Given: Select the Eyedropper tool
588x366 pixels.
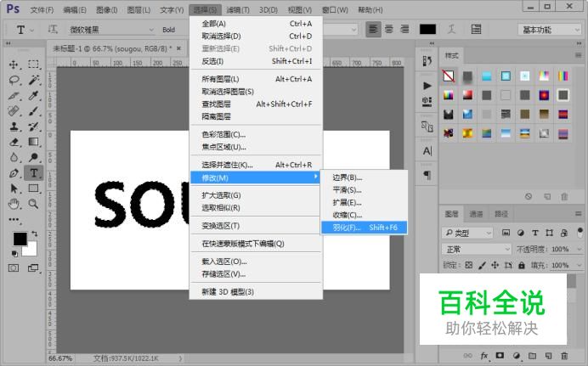Looking at the screenshot, I should (33, 95).
